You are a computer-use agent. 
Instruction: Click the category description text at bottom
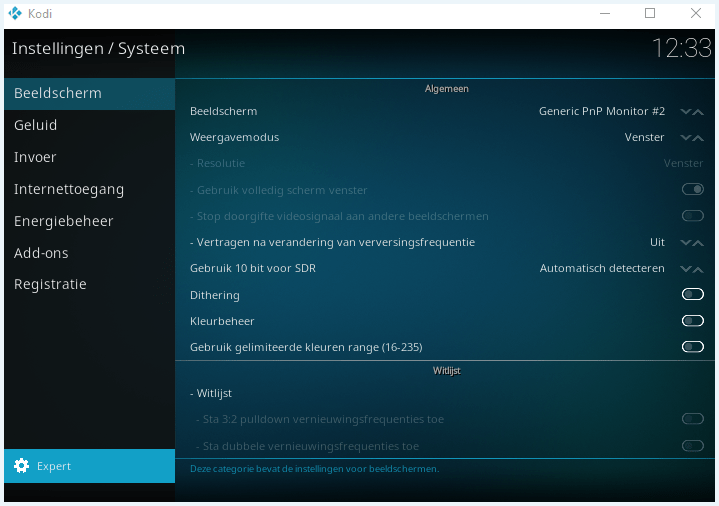315,469
